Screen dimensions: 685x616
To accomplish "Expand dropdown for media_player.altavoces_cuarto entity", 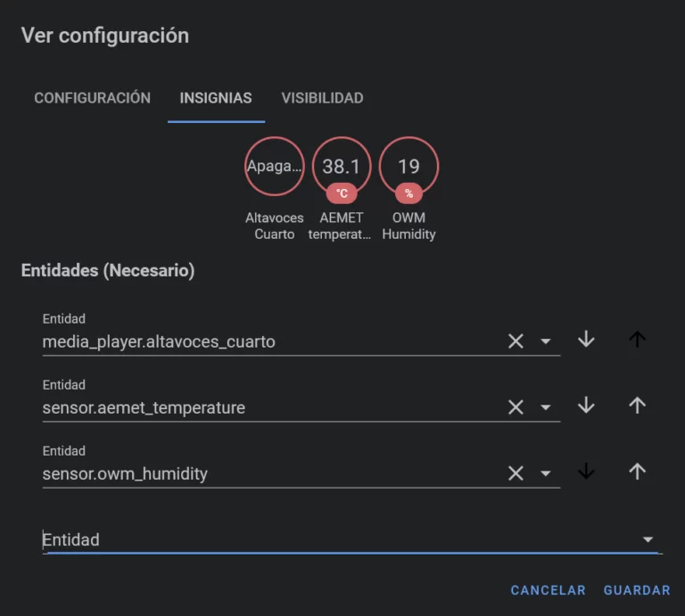I will pyautogui.click(x=546, y=341).
